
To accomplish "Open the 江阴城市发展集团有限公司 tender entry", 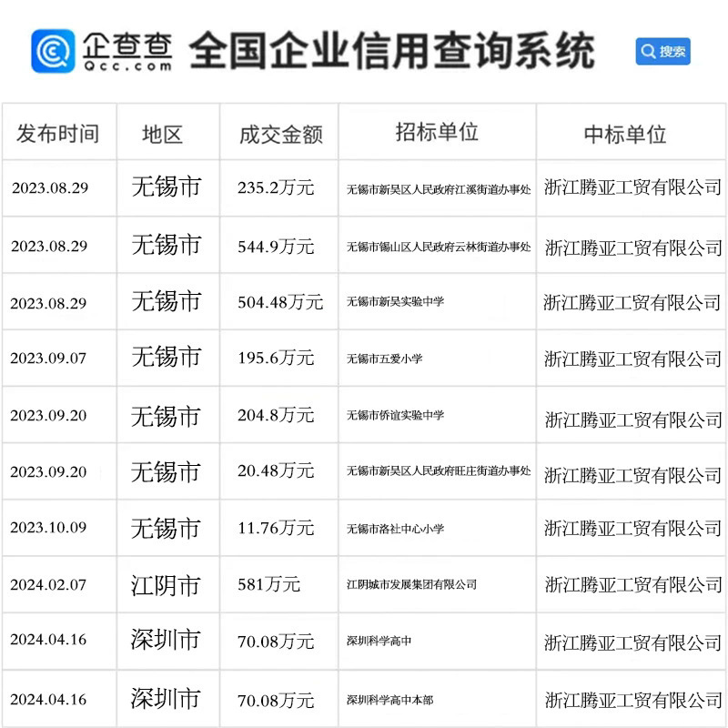I will [x=411, y=584].
